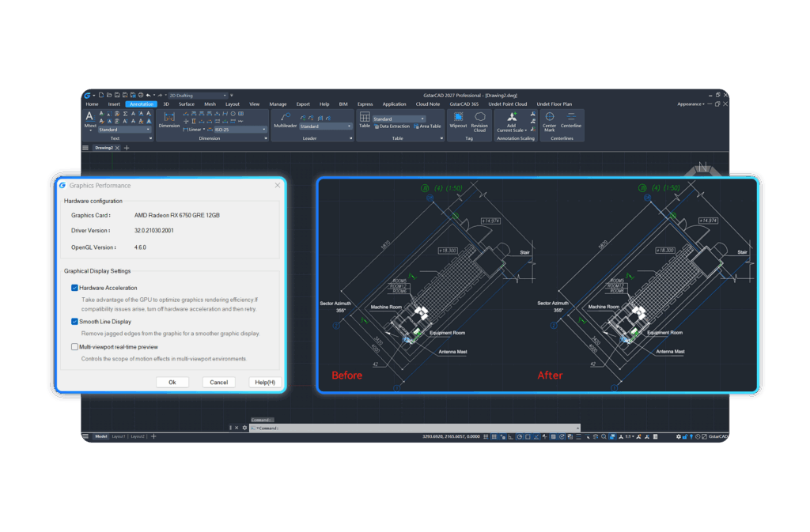Select the Model tab
Image resolution: width=810 pixels, height=532 pixels.
pyautogui.click(x=100, y=436)
